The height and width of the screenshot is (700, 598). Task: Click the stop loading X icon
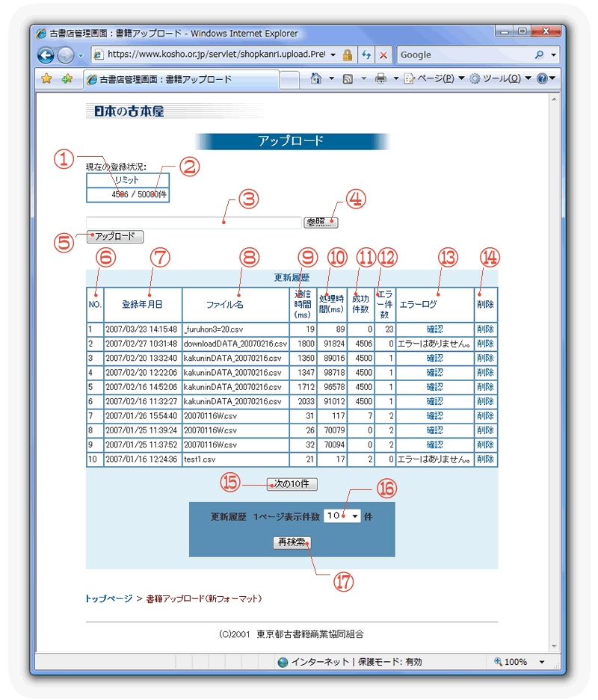coord(383,55)
